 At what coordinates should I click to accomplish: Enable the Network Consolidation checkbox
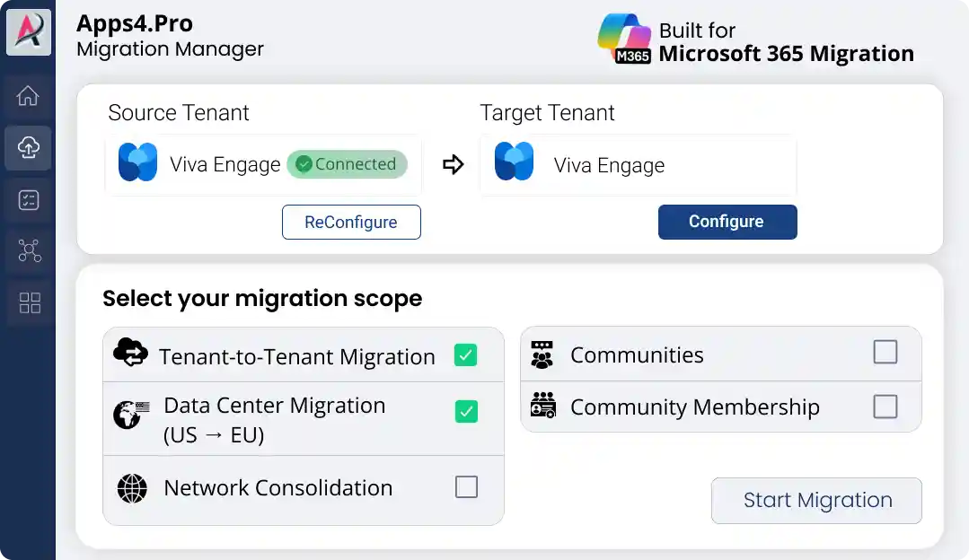coord(466,486)
